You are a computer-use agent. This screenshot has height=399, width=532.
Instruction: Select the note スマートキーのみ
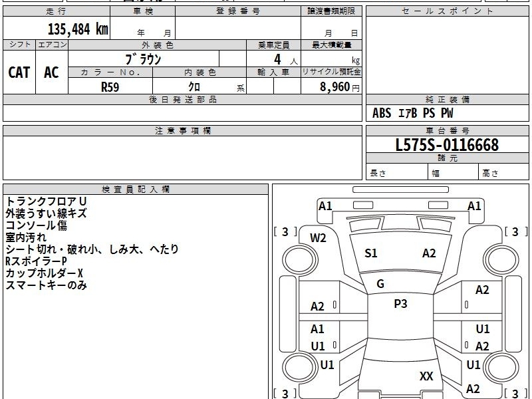click(x=46, y=285)
